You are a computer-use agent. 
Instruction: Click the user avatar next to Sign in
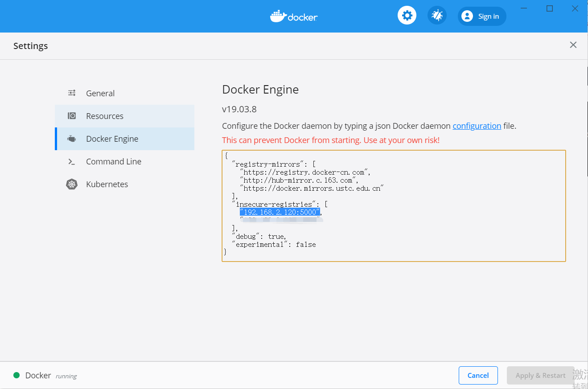pos(467,16)
